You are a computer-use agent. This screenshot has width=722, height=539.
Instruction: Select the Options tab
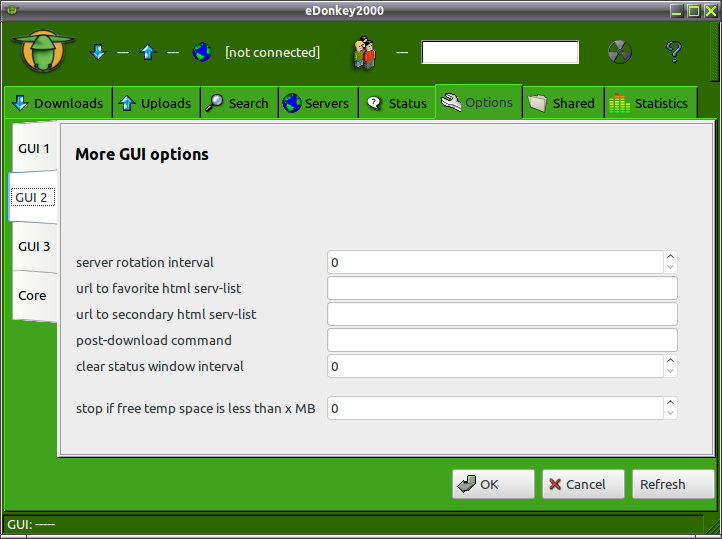478,102
